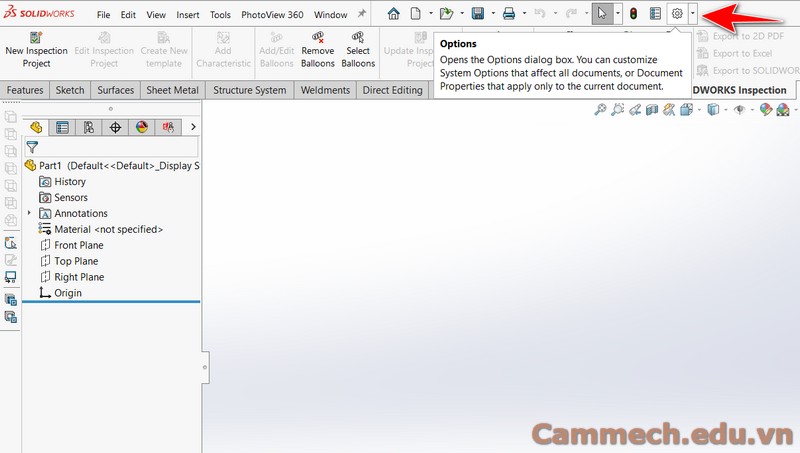800x453 pixels.
Task: Click the Save icon
Action: 478,14
